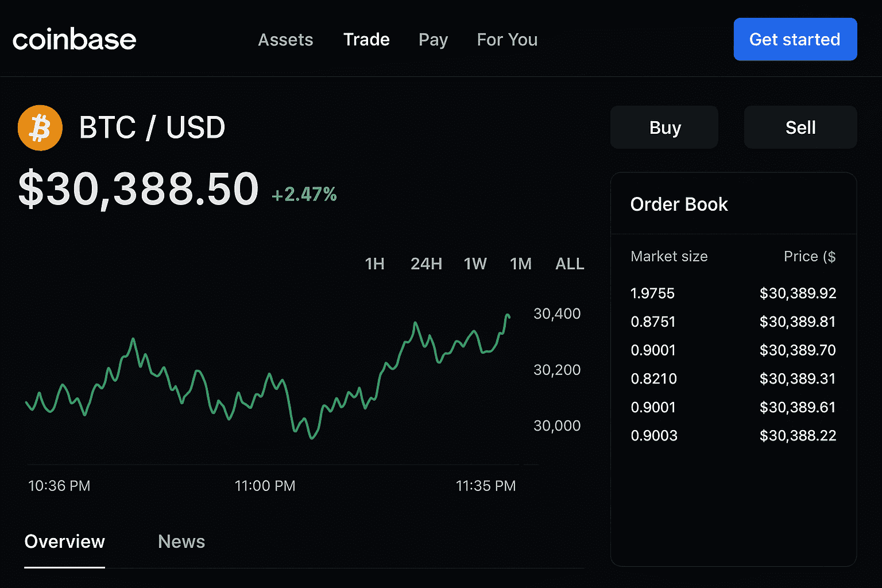This screenshot has width=882, height=588.
Task: Open the Trade section
Action: pyautogui.click(x=366, y=40)
